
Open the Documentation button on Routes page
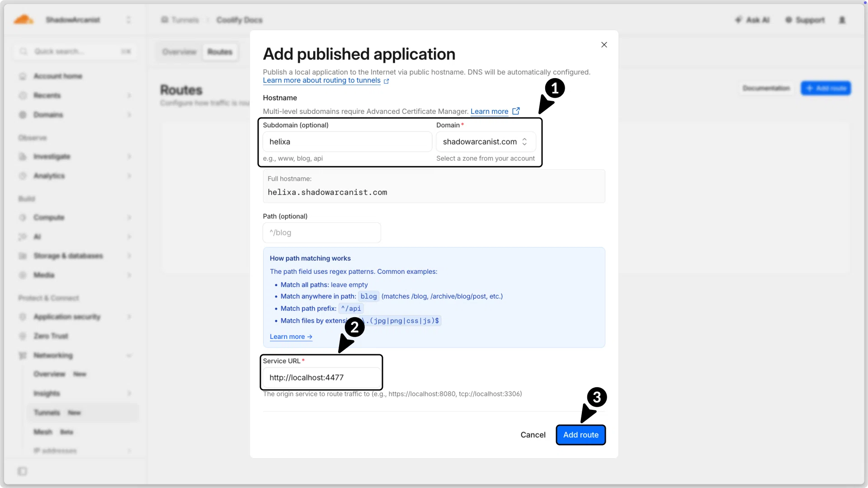pos(766,88)
